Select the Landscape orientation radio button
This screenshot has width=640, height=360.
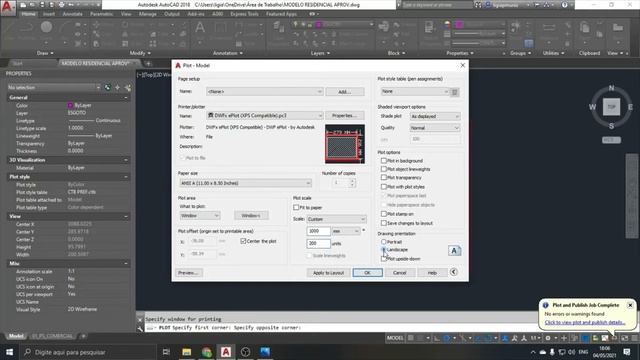click(384, 249)
